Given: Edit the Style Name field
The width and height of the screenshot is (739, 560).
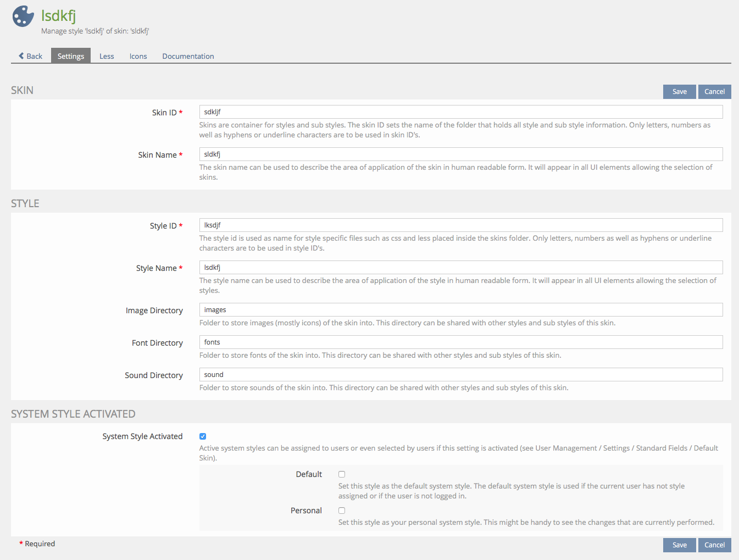Looking at the screenshot, I should tap(460, 268).
